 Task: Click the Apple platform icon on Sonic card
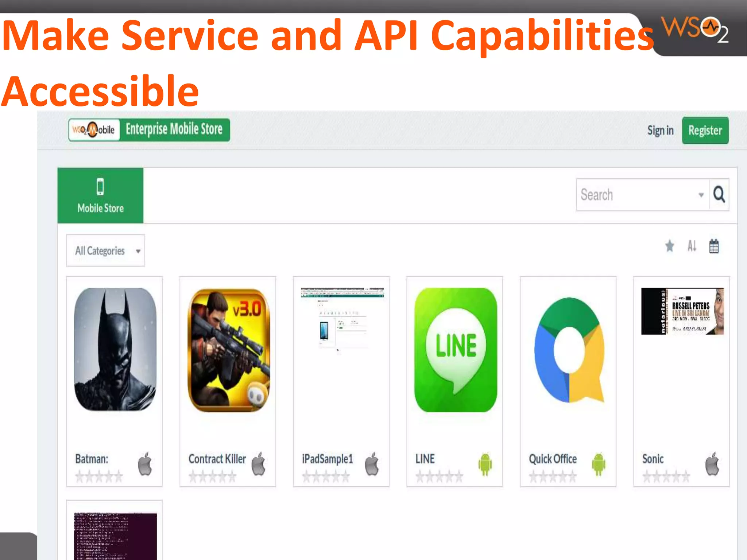point(712,464)
